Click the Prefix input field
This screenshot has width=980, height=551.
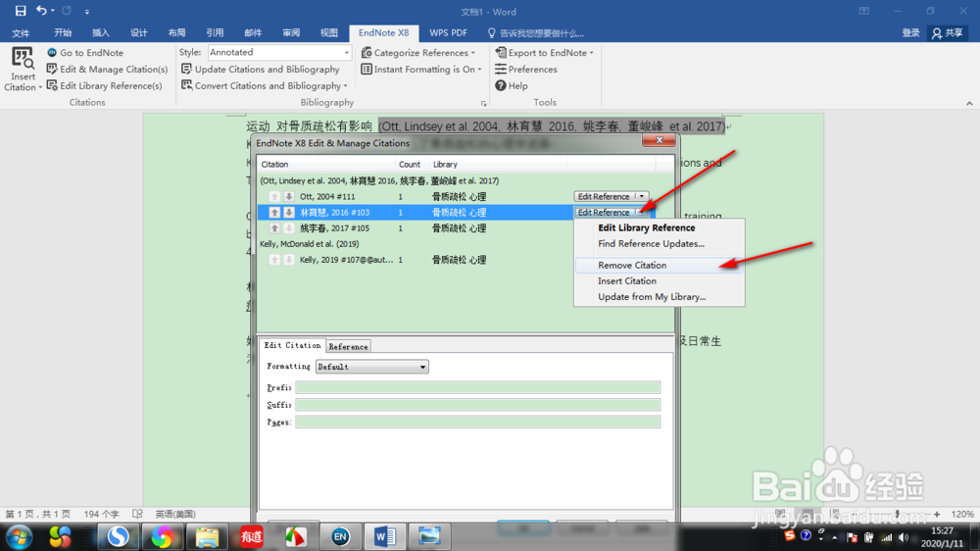click(x=477, y=388)
